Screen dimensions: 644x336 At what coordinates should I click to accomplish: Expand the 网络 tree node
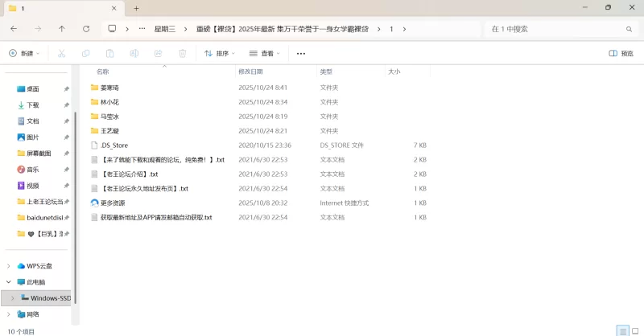pyautogui.click(x=9, y=314)
